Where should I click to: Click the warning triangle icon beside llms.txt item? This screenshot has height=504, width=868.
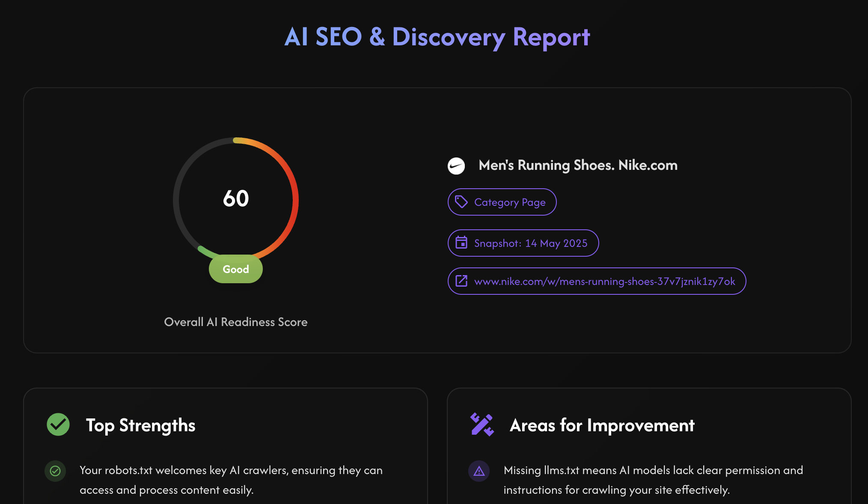click(479, 471)
